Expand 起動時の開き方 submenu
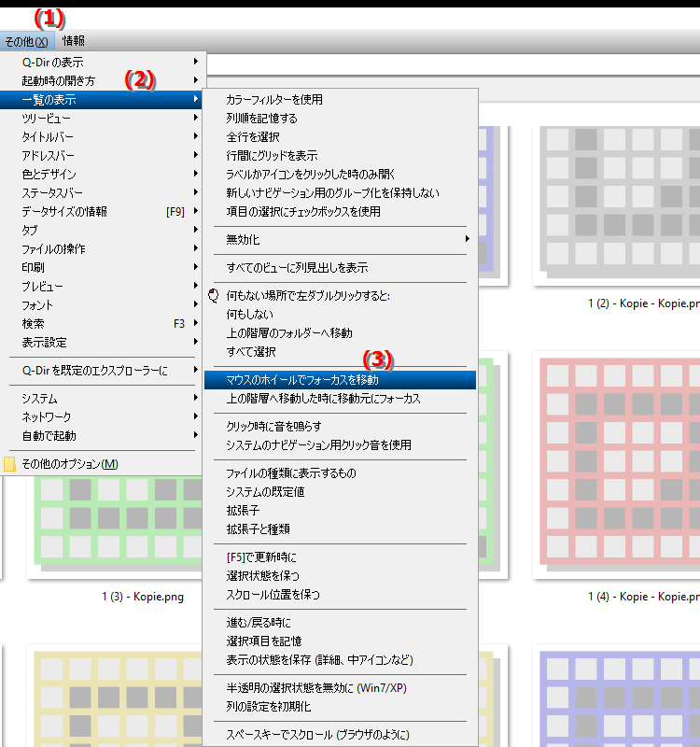The height and width of the screenshot is (747, 700). coord(103,80)
